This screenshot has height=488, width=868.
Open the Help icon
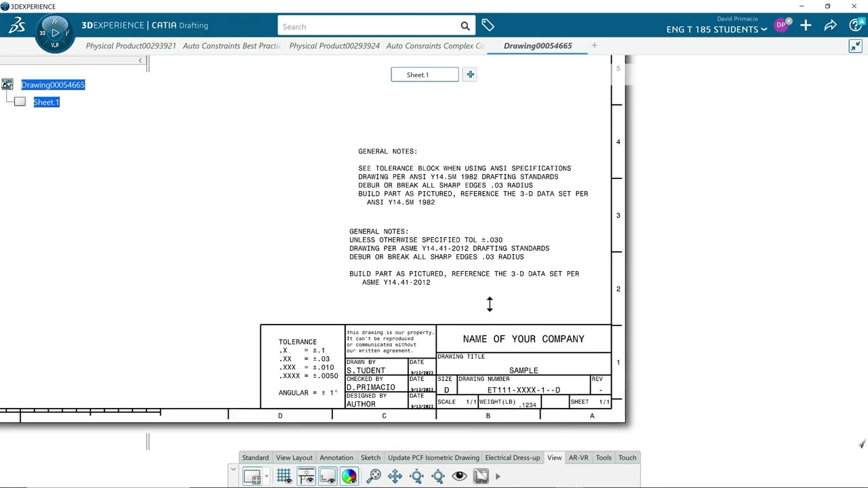pyautogui.click(x=856, y=26)
